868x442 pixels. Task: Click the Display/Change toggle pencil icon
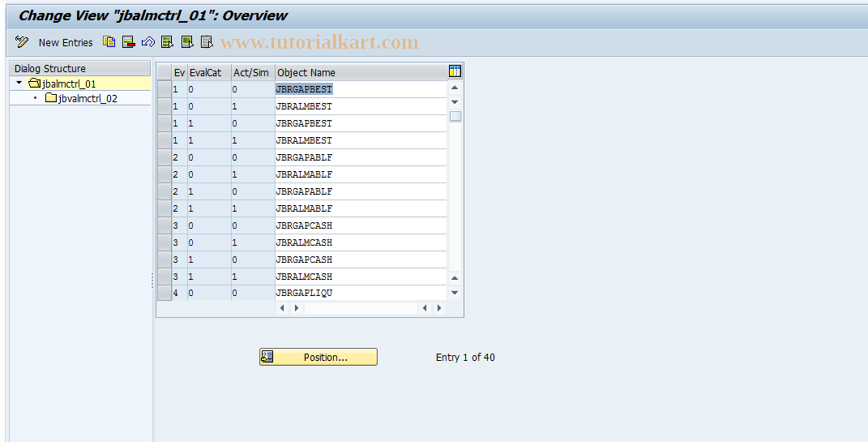coord(22,42)
